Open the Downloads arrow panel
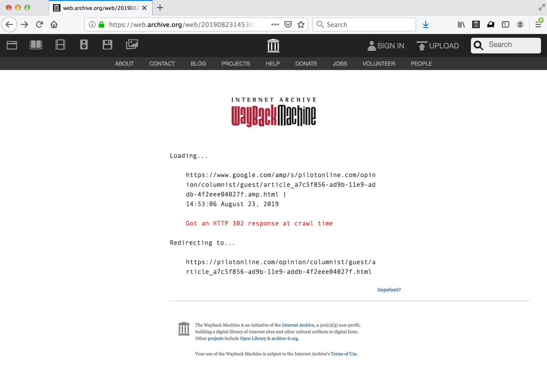Screen dimensions: 547x392 click(x=426, y=25)
